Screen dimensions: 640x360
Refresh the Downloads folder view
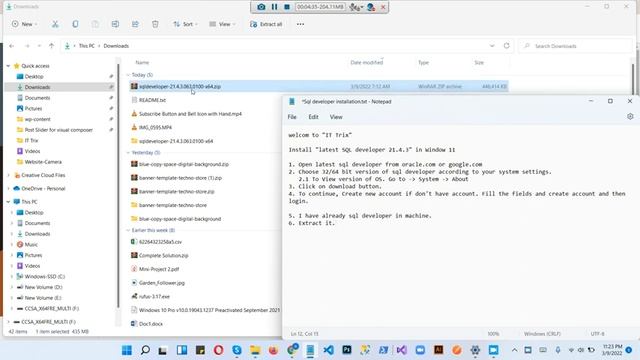(507, 46)
